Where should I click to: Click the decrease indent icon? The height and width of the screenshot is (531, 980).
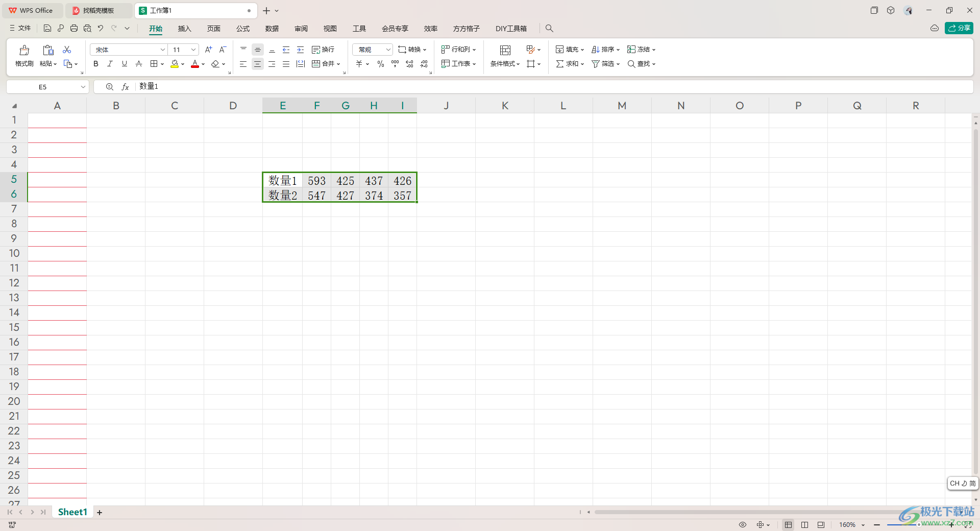[286, 50]
